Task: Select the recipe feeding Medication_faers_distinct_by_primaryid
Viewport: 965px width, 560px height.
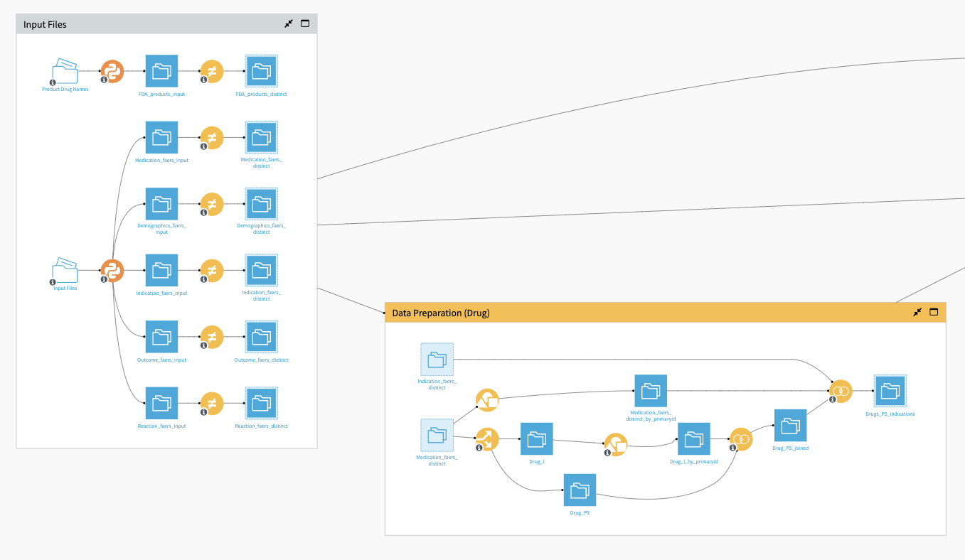Action: coord(487,399)
